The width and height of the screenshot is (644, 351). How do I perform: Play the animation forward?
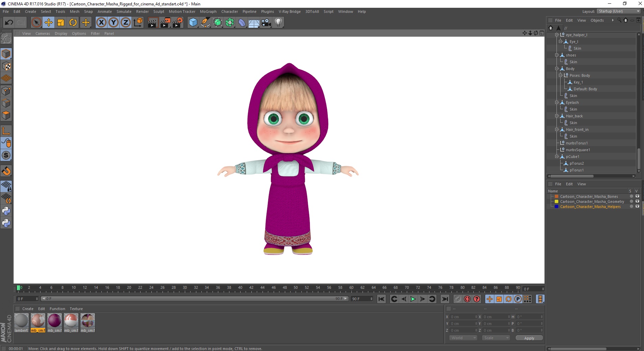tap(413, 299)
